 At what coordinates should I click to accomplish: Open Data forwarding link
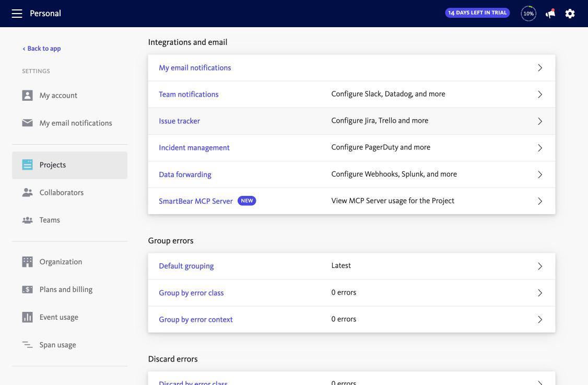185,174
